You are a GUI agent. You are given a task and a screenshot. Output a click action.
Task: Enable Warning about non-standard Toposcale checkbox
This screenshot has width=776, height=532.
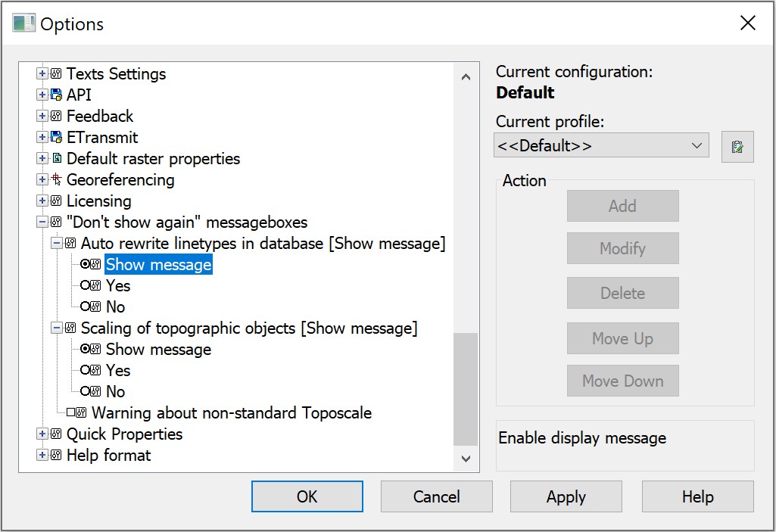71,413
